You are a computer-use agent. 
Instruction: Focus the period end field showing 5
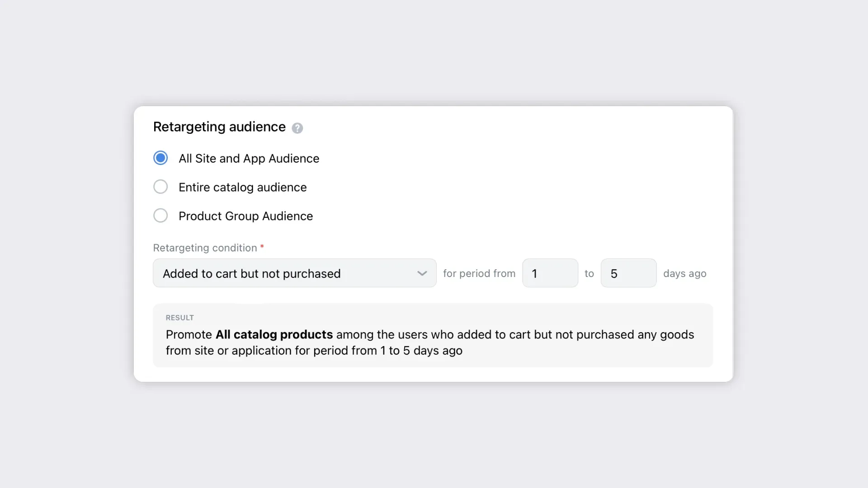coord(628,273)
